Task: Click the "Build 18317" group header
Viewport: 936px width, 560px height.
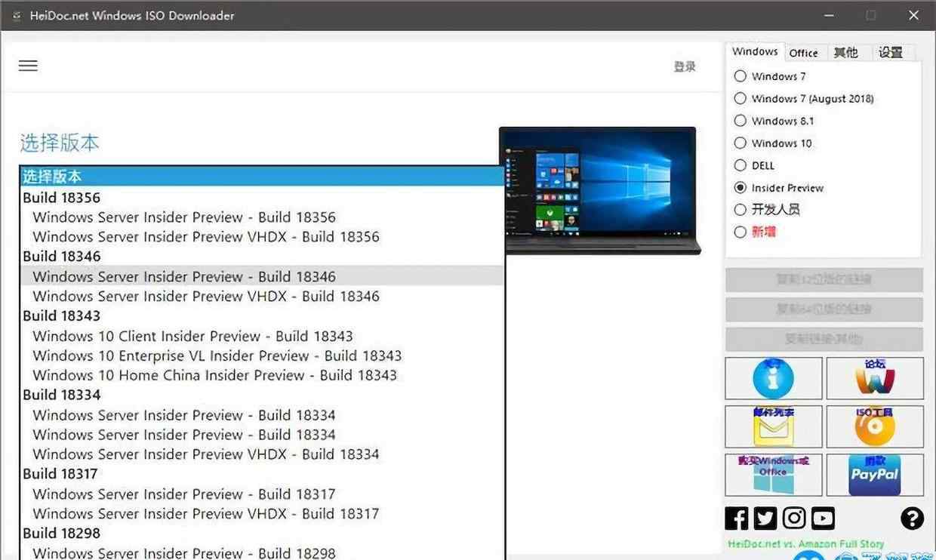Action: pyautogui.click(x=62, y=474)
